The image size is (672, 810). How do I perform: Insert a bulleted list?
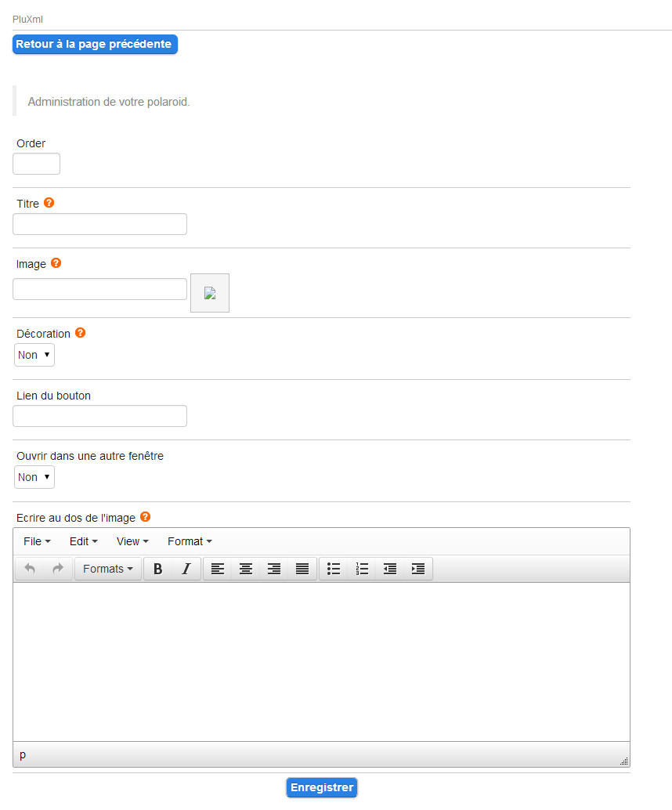click(x=334, y=569)
